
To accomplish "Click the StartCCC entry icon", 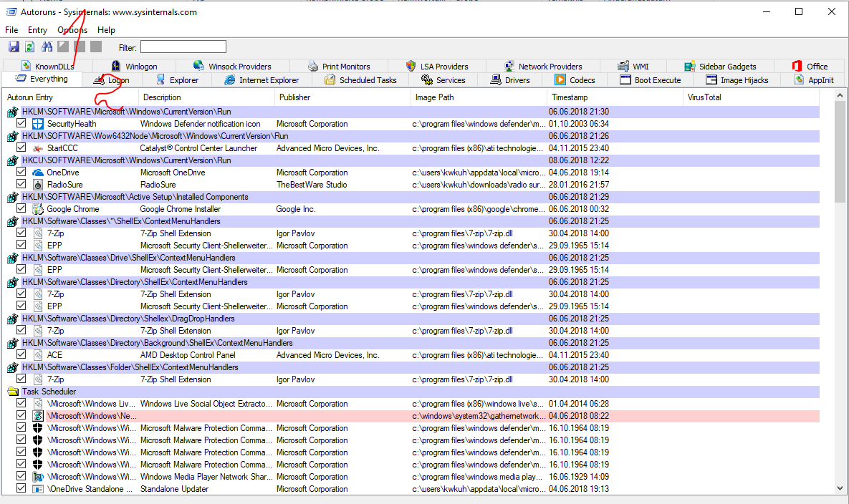I will 38,148.
